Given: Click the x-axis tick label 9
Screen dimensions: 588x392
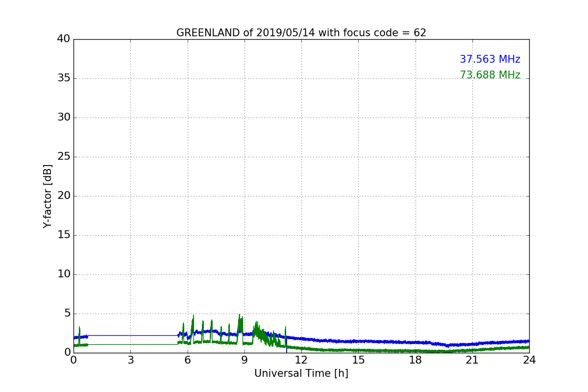Looking at the screenshot, I should 245,360.
